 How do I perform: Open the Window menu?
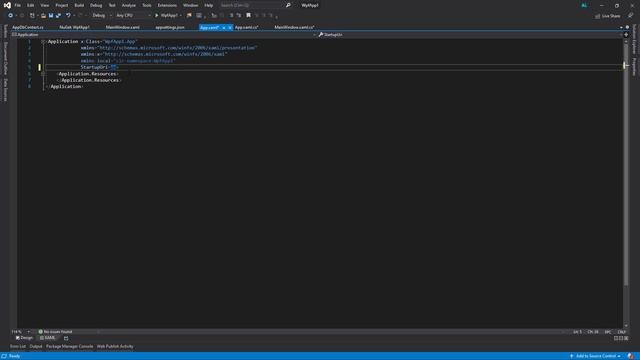coord(190,5)
